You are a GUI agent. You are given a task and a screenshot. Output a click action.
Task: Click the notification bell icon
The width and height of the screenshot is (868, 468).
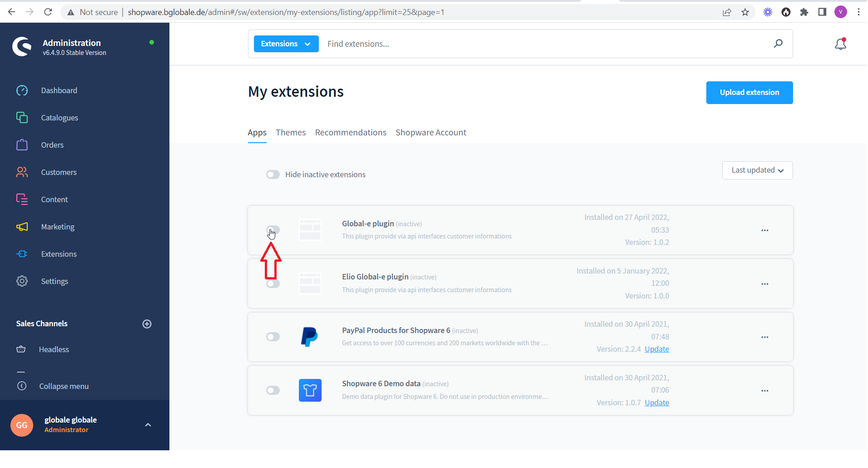(840, 44)
